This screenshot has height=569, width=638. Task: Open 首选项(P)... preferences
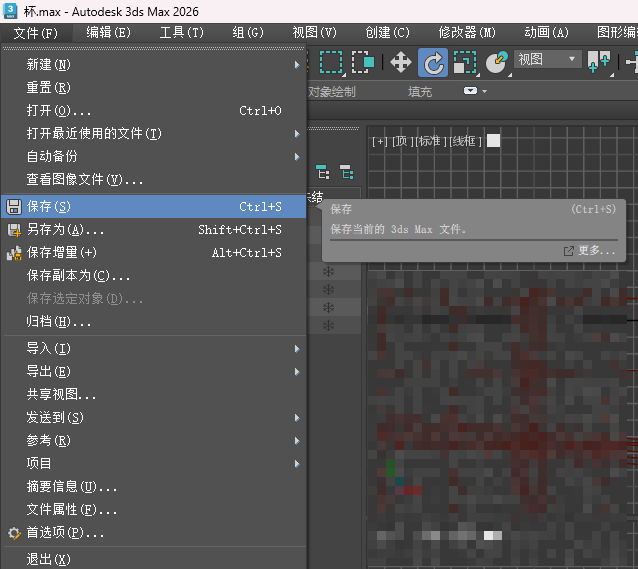[154, 532]
